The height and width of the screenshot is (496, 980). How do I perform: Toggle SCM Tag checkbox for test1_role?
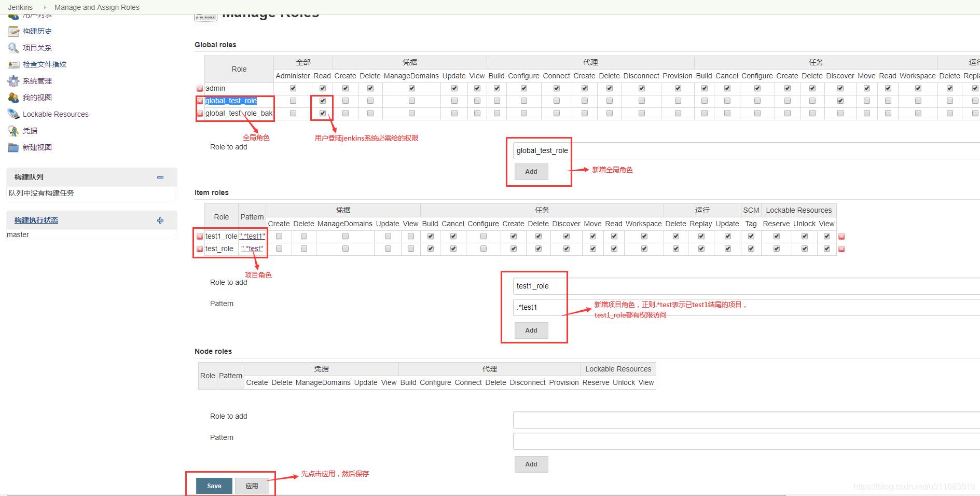pos(751,236)
